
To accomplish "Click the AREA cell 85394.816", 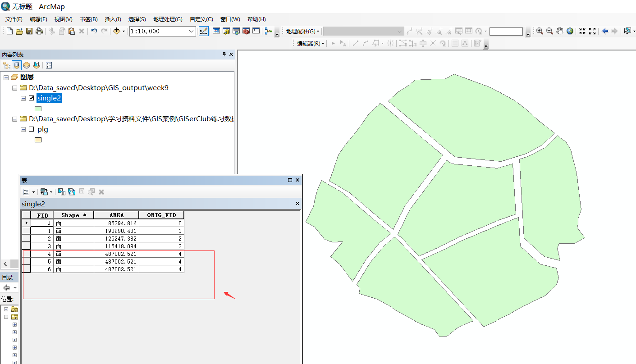I will click(x=116, y=223).
